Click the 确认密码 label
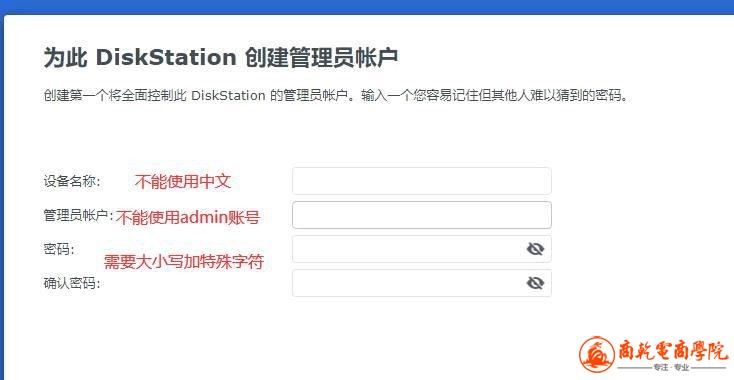Viewport: 734px width, 380px height. click(72, 283)
